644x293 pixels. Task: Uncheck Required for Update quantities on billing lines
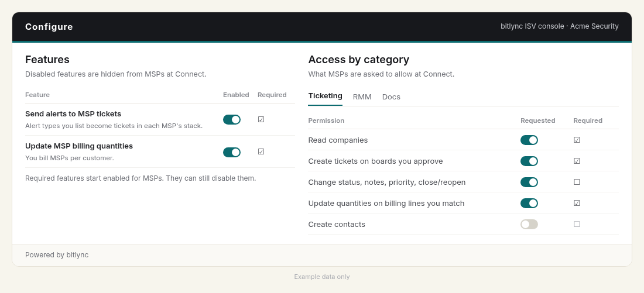577,203
